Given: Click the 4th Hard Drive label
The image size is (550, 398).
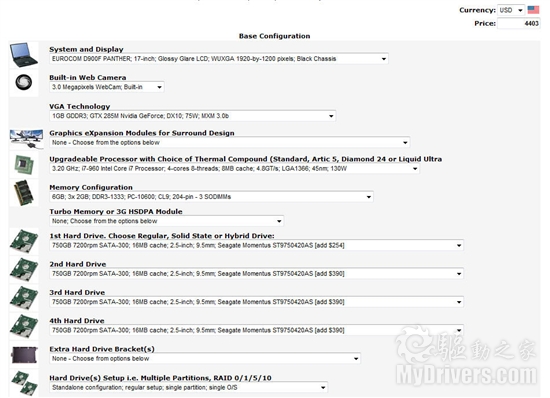Looking at the screenshot, I should pyautogui.click(x=77, y=321).
